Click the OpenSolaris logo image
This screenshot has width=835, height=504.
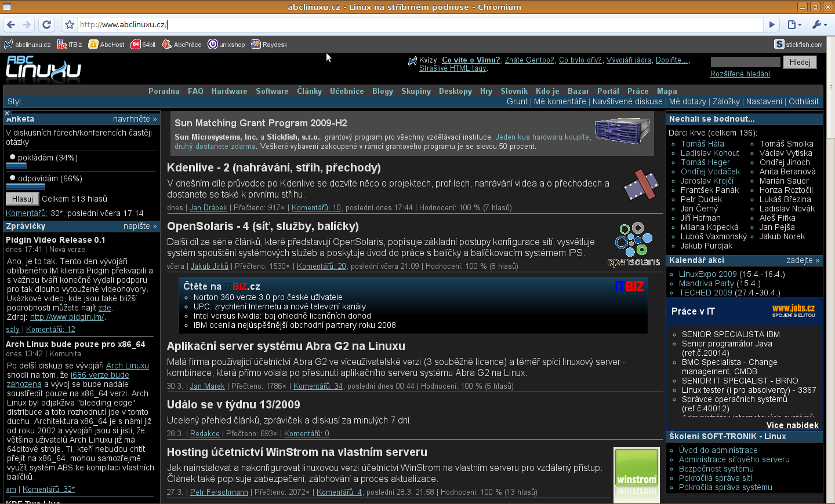click(634, 244)
